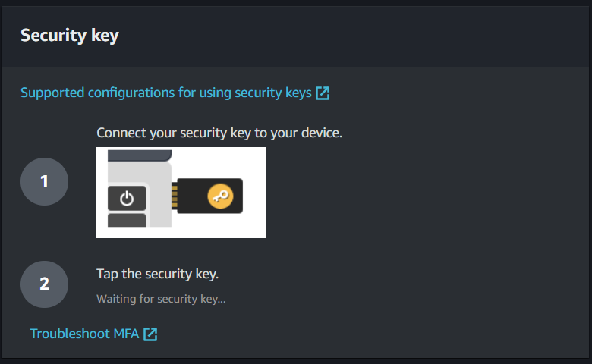Click the step 2 number circle
The image size is (592, 364).
[44, 284]
